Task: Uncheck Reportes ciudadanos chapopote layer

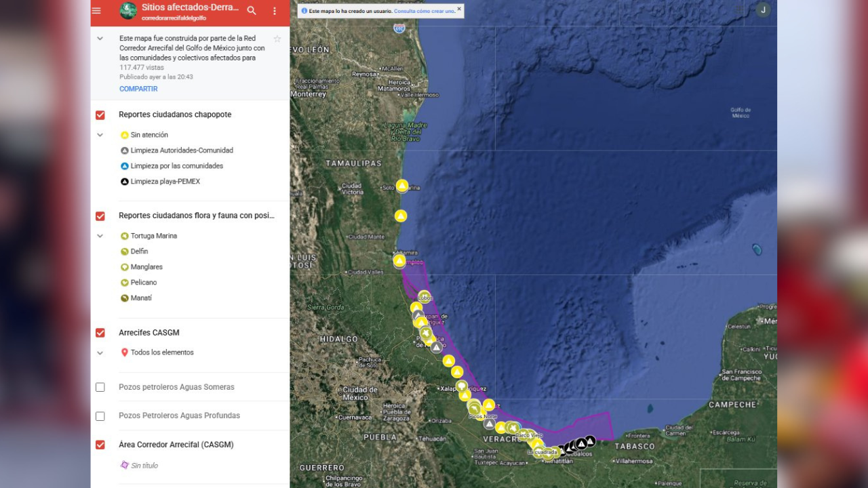Action: coord(100,115)
